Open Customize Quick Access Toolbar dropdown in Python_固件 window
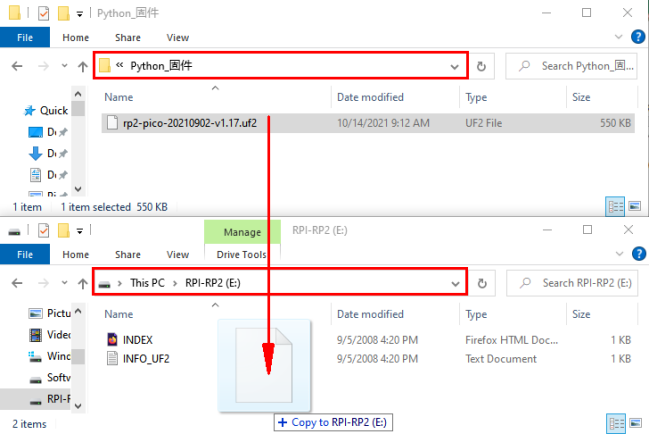Viewport: 650px width, 434px height. tap(80, 14)
